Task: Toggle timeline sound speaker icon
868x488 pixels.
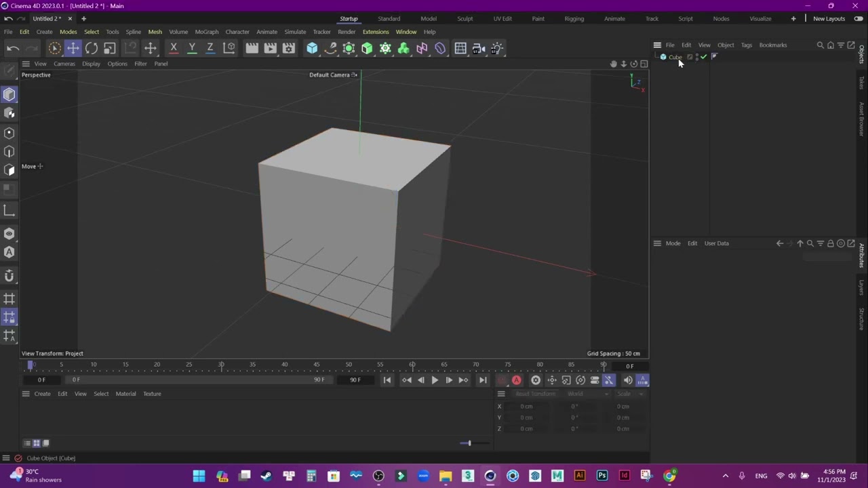Action: click(x=628, y=380)
